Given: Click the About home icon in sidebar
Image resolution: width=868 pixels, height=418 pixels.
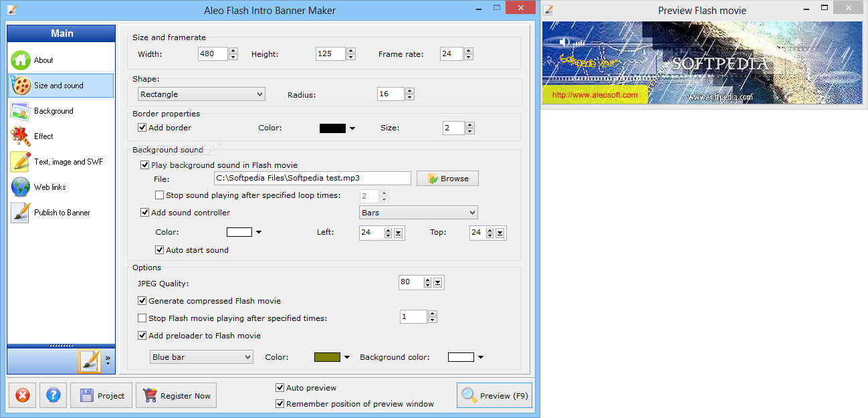Looking at the screenshot, I should (x=21, y=60).
